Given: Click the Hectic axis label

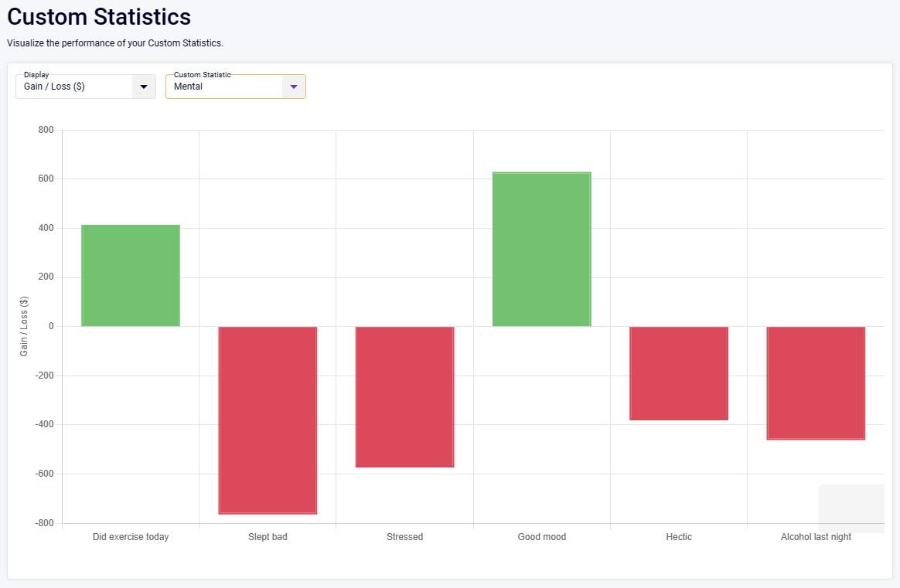Looking at the screenshot, I should [679, 537].
